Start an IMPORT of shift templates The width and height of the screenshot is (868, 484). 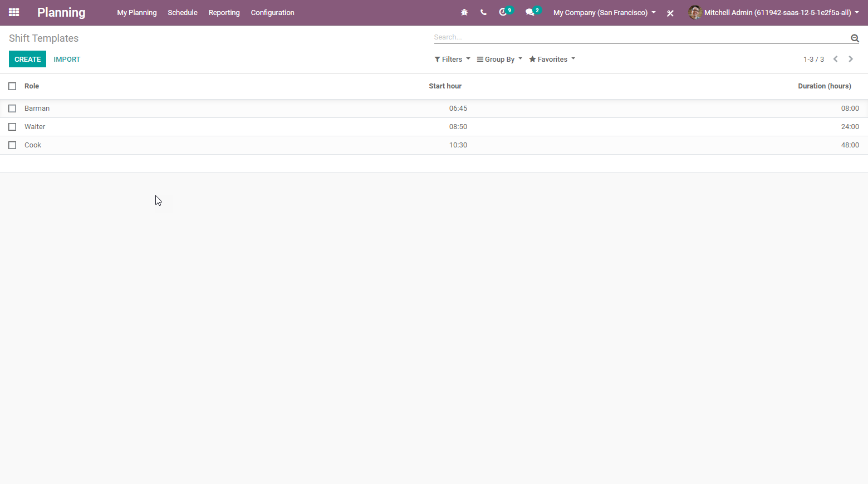pos(67,59)
